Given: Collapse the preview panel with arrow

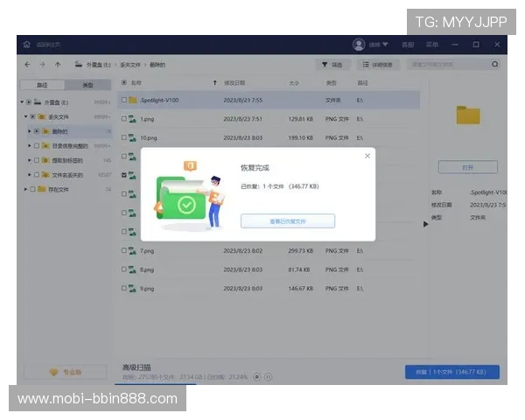Looking at the screenshot, I should (x=425, y=224).
